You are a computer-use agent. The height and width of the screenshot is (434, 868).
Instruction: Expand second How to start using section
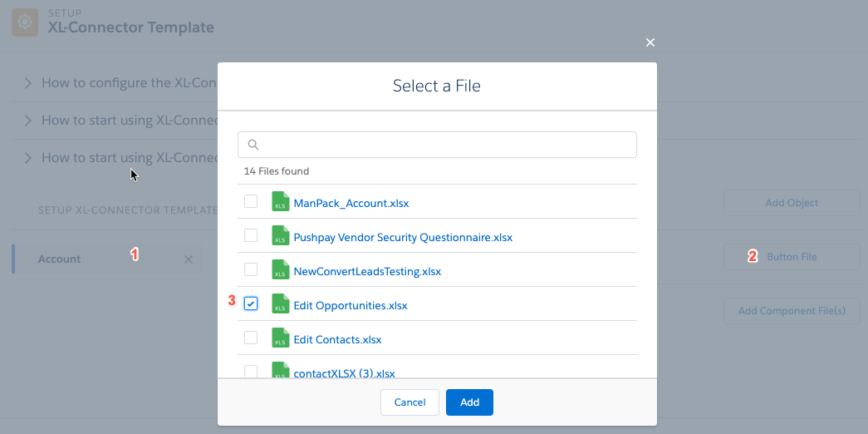27,121
